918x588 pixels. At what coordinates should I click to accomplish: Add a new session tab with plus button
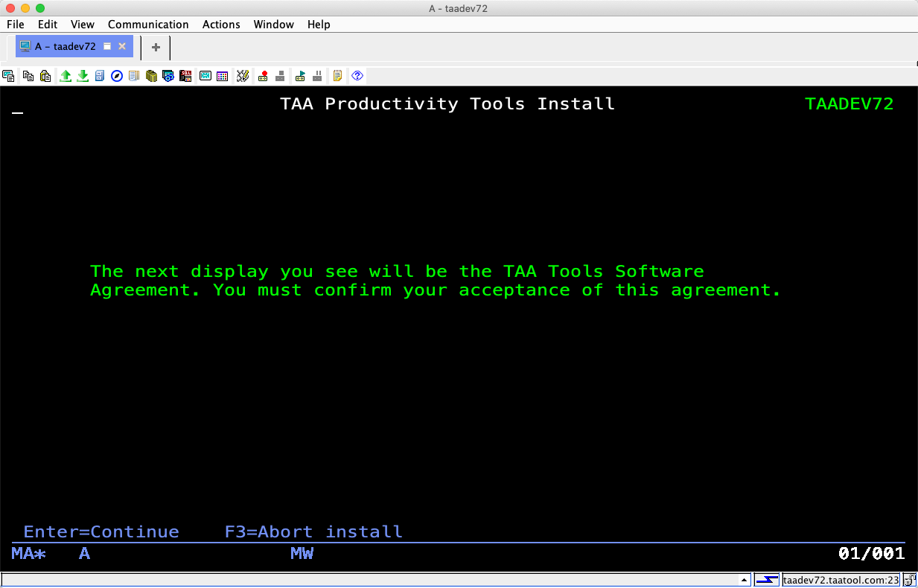point(156,47)
